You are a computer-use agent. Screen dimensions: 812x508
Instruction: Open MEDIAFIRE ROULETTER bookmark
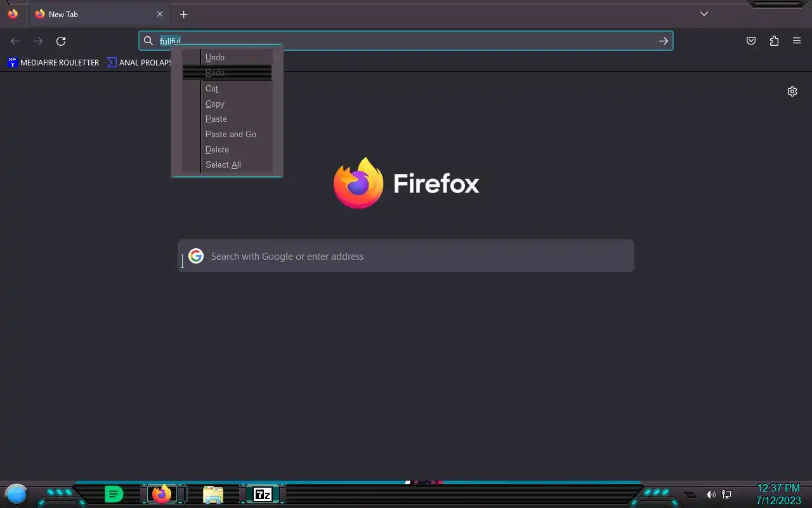pos(53,62)
